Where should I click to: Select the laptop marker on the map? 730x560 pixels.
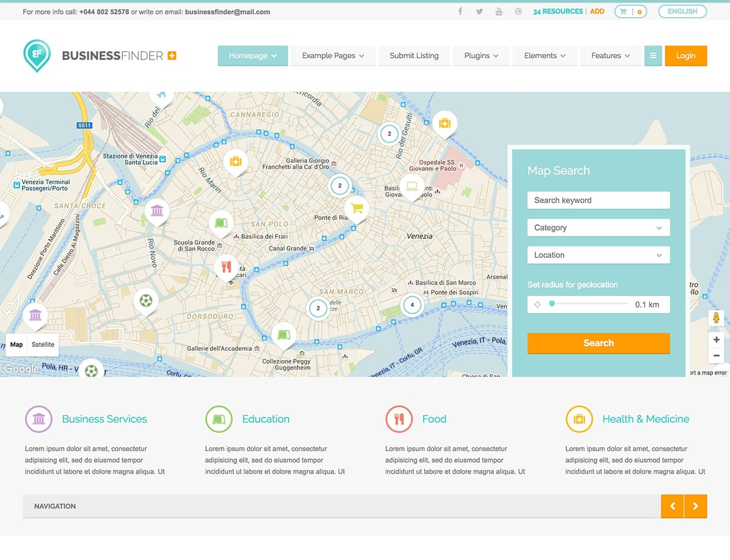(x=412, y=187)
